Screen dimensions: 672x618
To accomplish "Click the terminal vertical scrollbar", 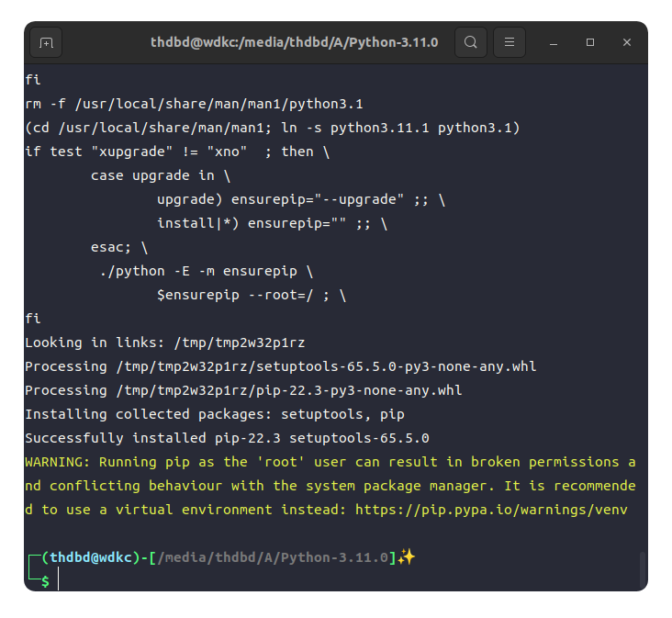I will click(643, 570).
